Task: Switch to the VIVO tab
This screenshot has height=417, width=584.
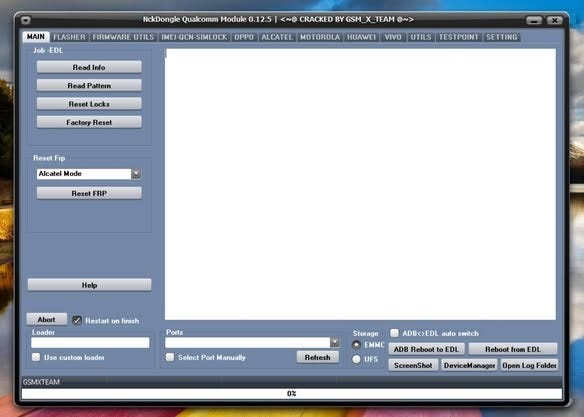Action: click(x=393, y=37)
